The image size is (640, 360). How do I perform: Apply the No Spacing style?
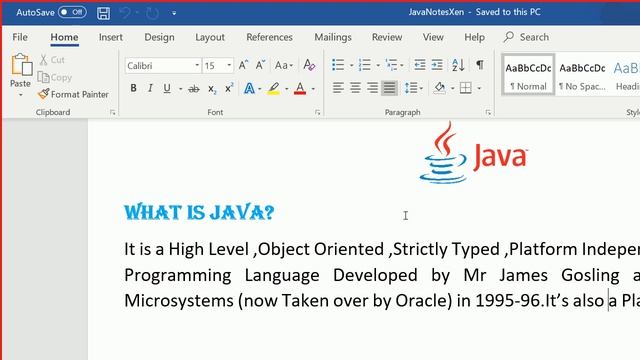pyautogui.click(x=582, y=75)
